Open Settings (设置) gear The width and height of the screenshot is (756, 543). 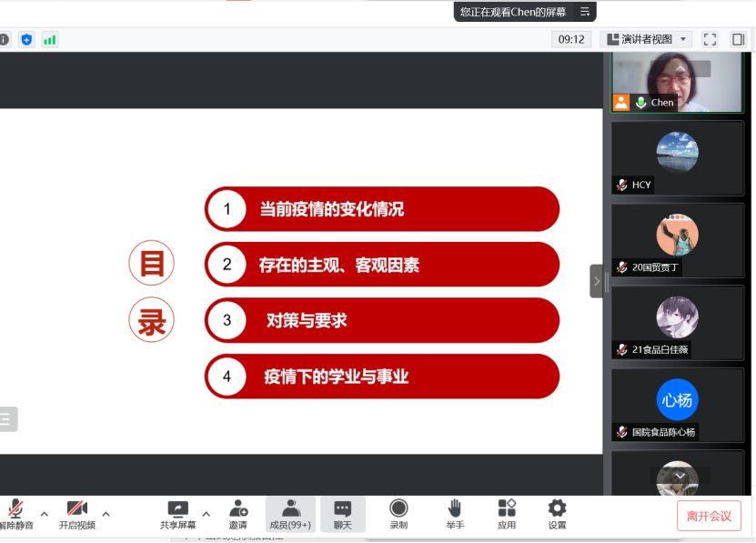point(557,514)
